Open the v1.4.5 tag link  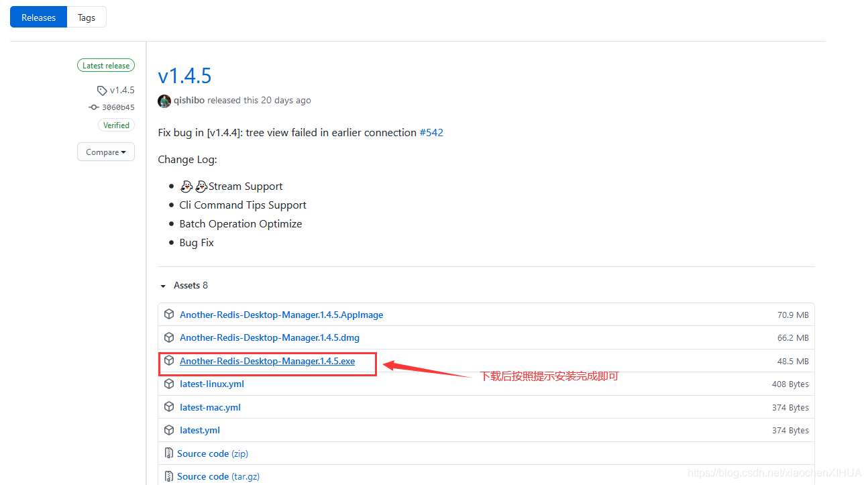122,90
